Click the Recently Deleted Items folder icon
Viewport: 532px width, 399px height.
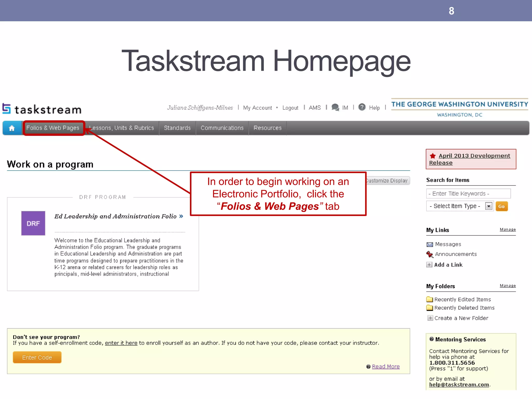(430, 308)
